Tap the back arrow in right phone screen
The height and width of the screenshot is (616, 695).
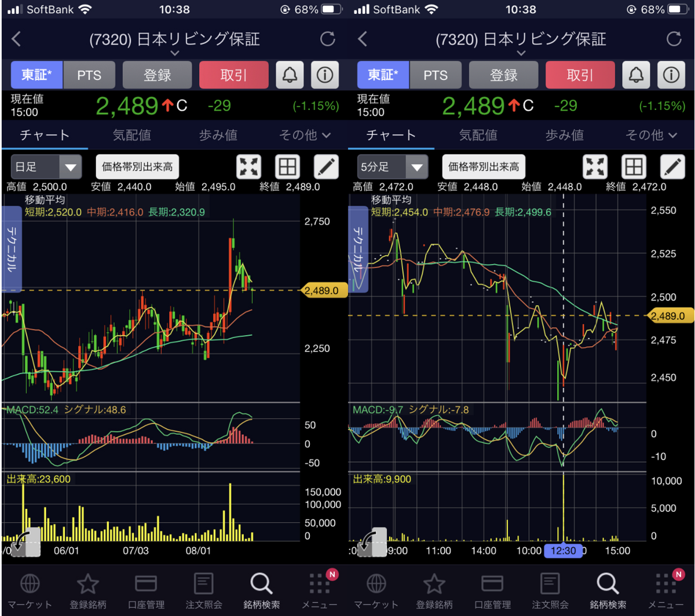363,39
